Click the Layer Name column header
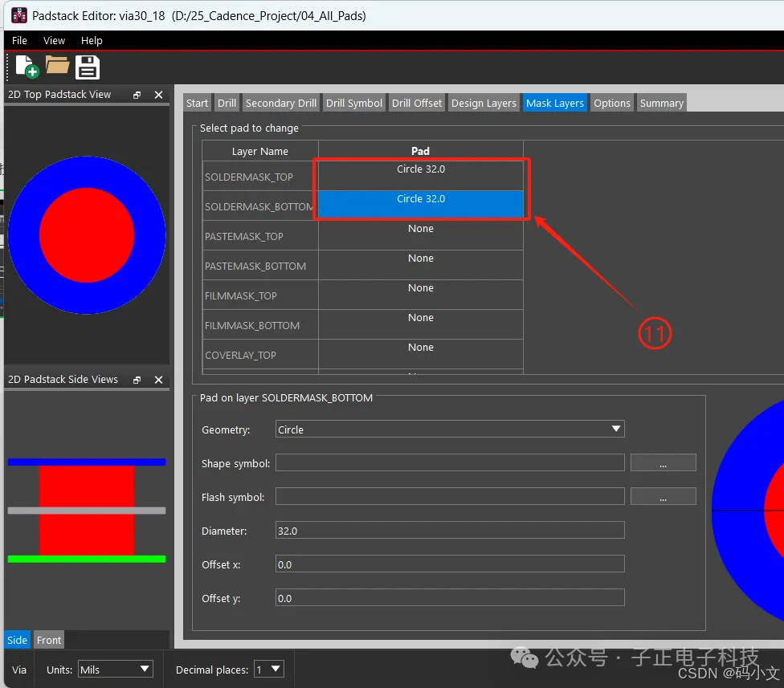784x688 pixels. 260,151
